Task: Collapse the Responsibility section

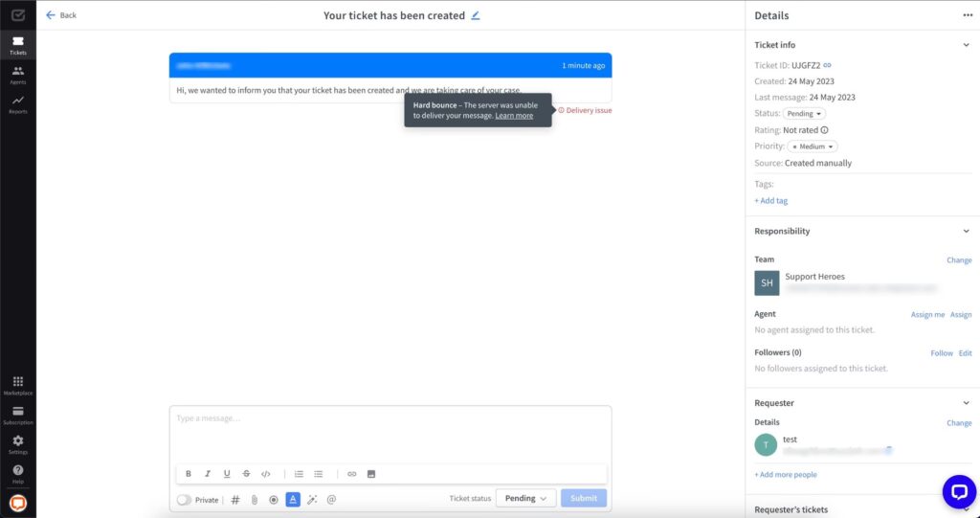Action: pos(966,231)
